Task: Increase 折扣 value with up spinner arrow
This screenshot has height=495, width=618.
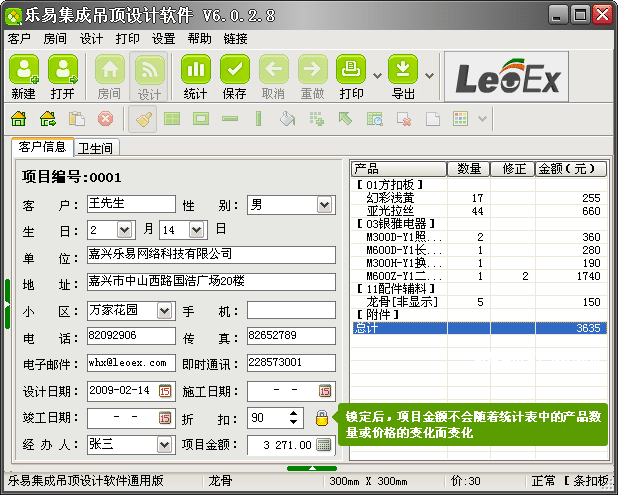Action: point(293,413)
